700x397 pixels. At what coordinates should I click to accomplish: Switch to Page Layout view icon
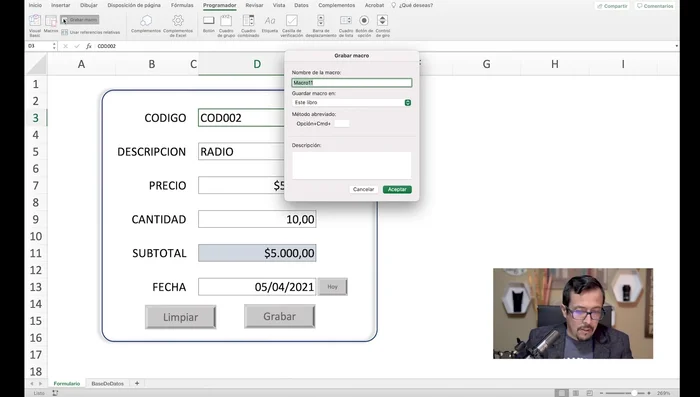tap(576, 393)
